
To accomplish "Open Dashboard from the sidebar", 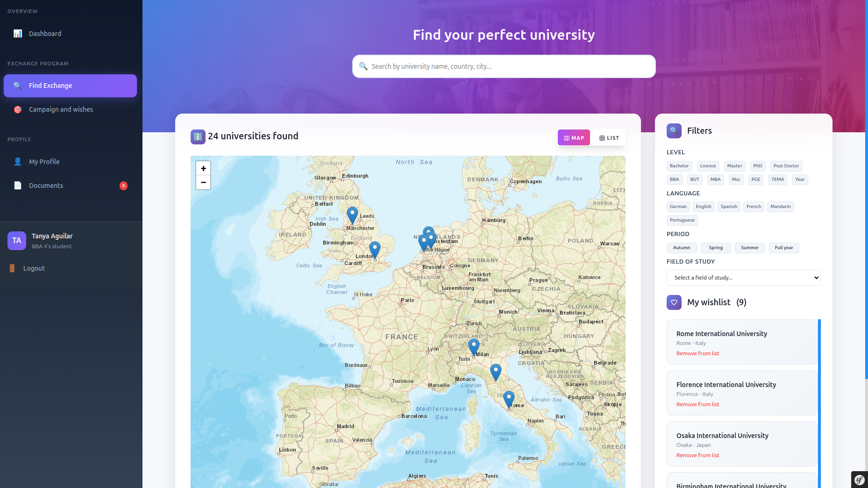I will pyautogui.click(x=70, y=34).
